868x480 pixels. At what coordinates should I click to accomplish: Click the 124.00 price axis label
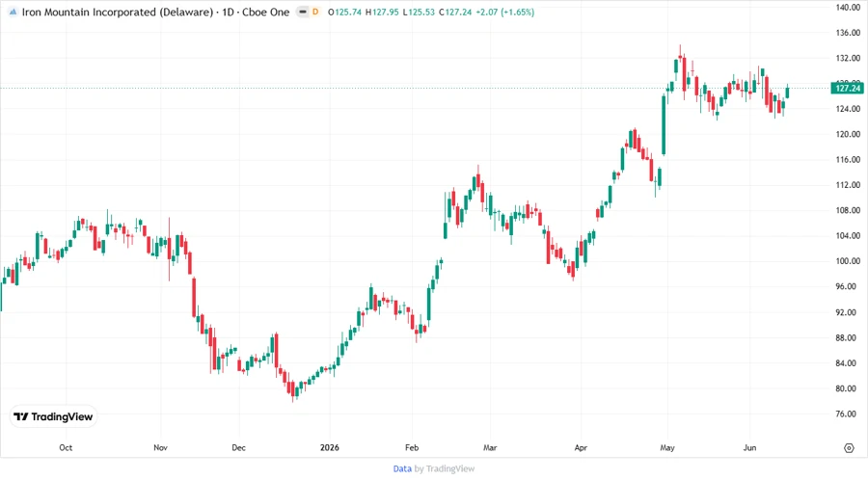point(848,109)
